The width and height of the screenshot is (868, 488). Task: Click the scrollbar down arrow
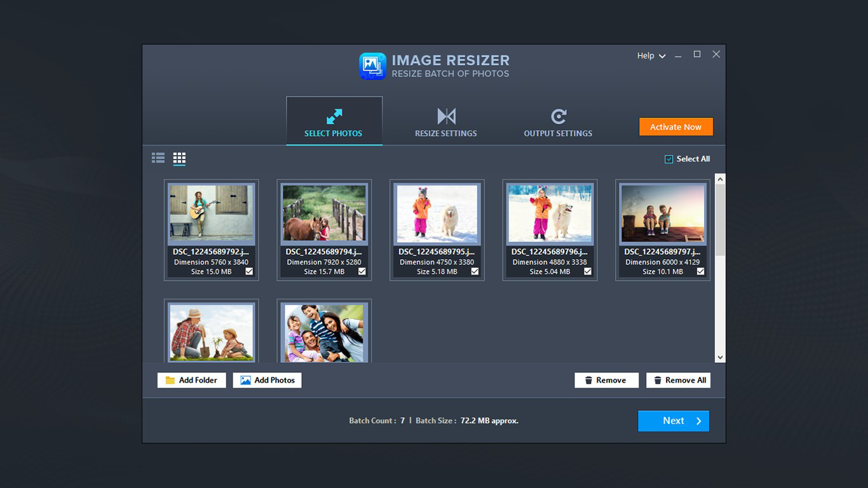[x=720, y=357]
